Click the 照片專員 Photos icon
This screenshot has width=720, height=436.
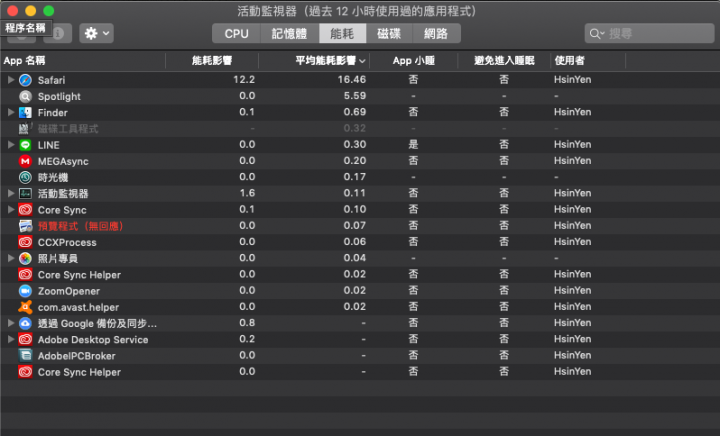[x=25, y=258]
